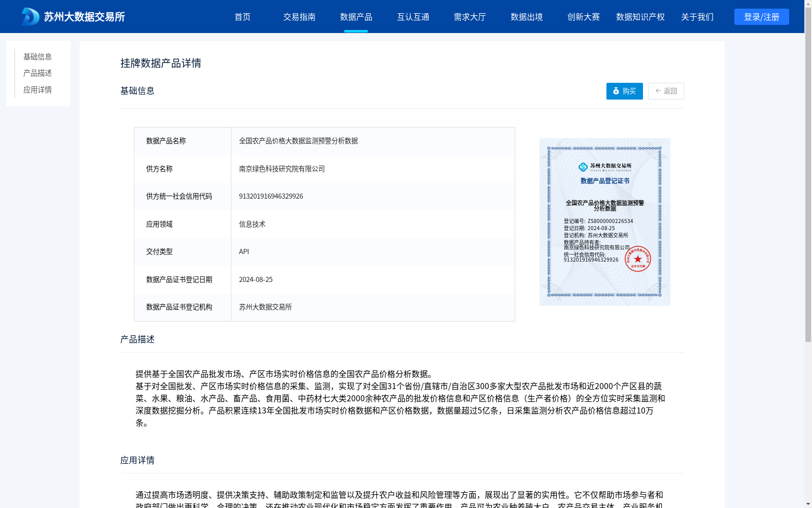Click the 产品描述 section heading in content

(x=138, y=339)
